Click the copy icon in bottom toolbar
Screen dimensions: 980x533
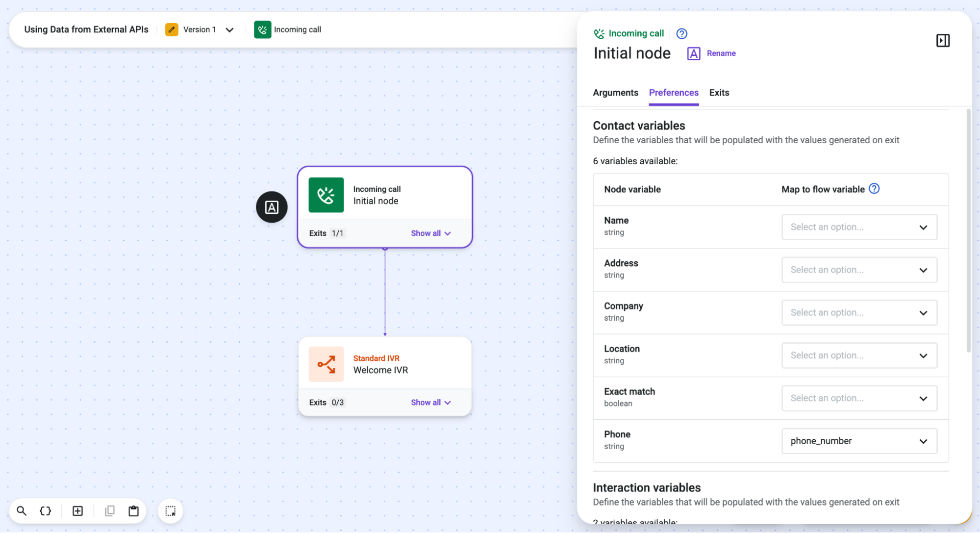pos(110,511)
